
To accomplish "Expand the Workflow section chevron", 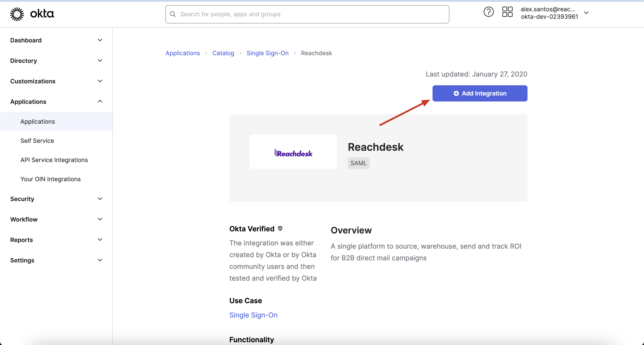I will [x=100, y=219].
